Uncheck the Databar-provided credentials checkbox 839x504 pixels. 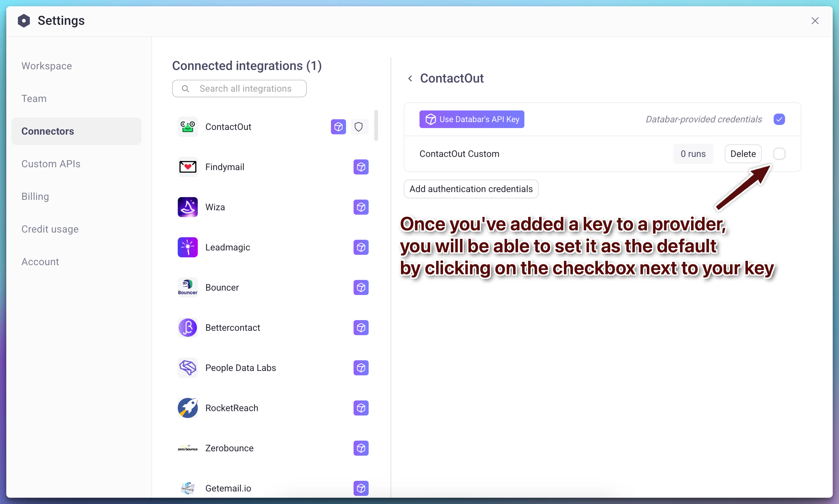tap(779, 119)
